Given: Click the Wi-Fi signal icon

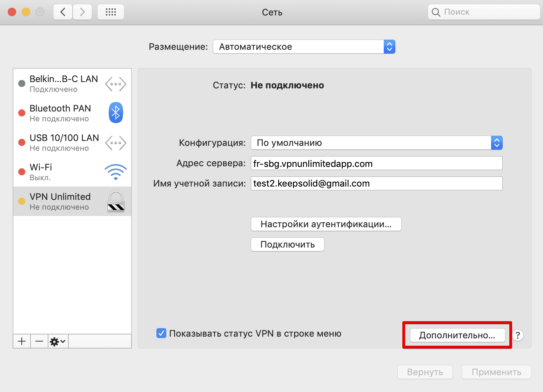Looking at the screenshot, I should pyautogui.click(x=115, y=171).
